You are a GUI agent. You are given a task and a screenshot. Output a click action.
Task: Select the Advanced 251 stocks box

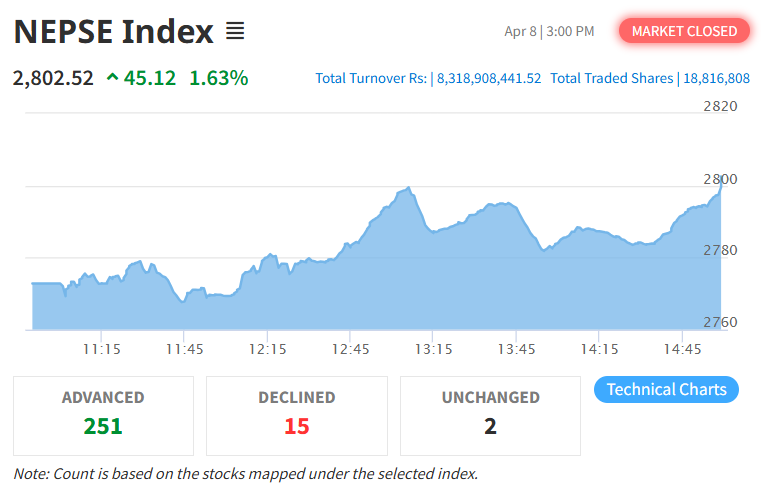pyautogui.click(x=103, y=415)
